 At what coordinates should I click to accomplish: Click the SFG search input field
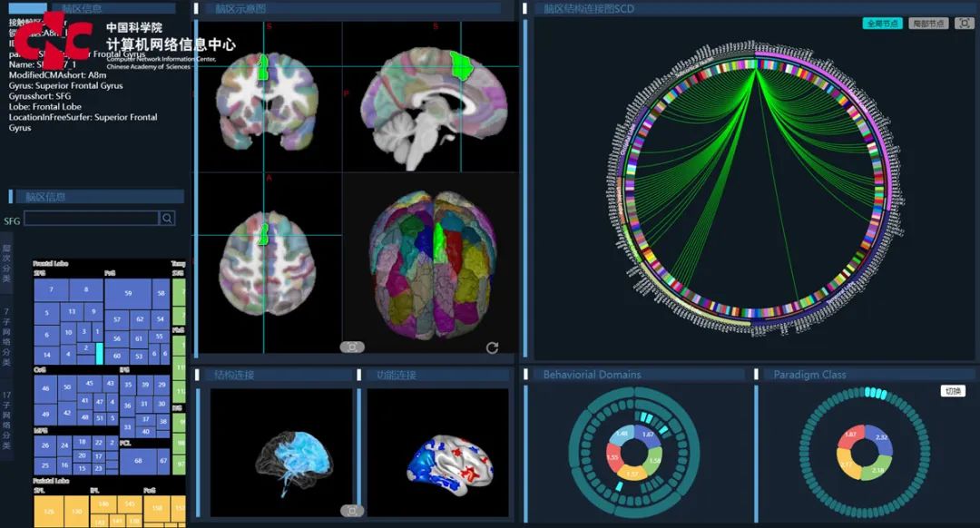point(92,218)
